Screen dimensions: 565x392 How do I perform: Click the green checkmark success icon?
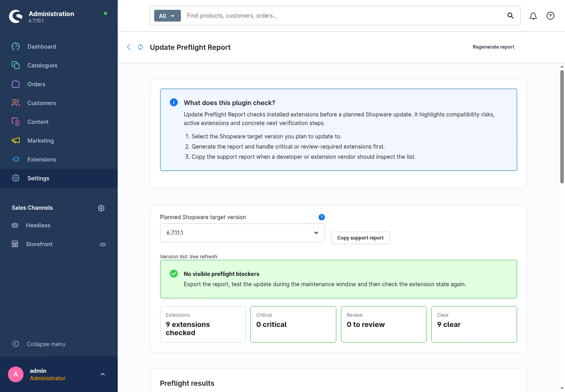174,274
